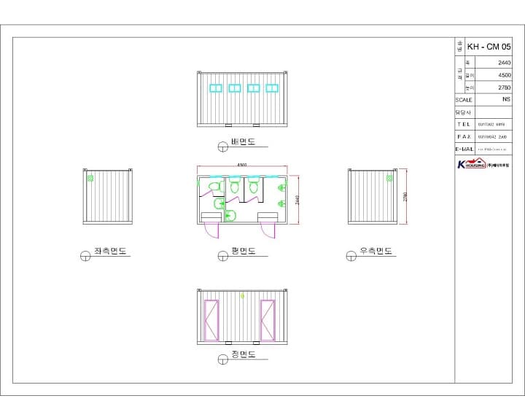
Task: Click the right magenta door in front elevation
Action: tap(268, 320)
